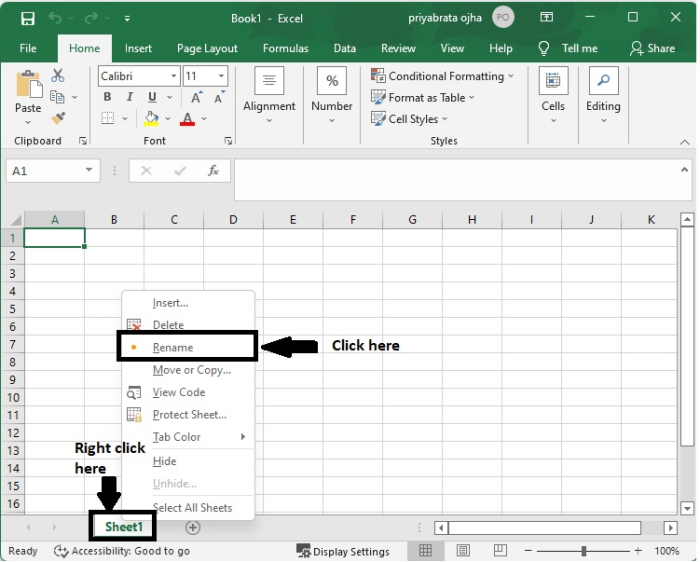Open the Cells group

(x=553, y=96)
